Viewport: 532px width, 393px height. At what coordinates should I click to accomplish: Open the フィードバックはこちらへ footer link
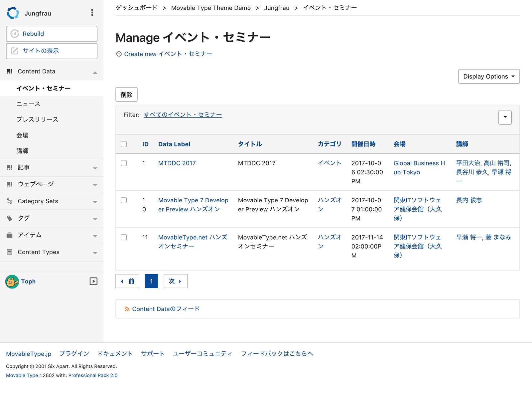pos(277,354)
